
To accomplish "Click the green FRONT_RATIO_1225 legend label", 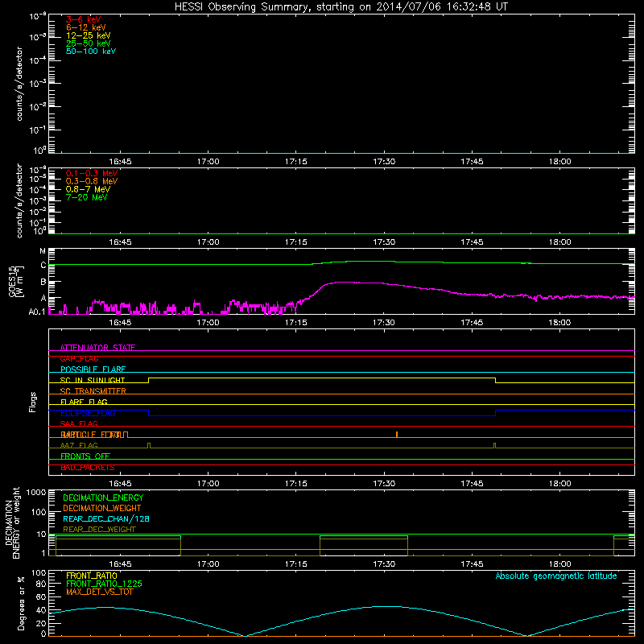I will pyautogui.click(x=104, y=584).
